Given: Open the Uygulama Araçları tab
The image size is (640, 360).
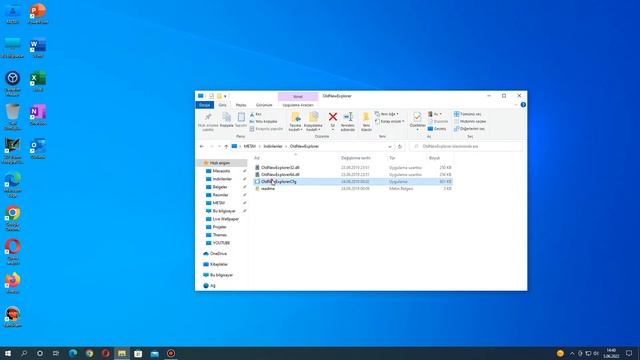Looking at the screenshot, I should [x=298, y=105].
